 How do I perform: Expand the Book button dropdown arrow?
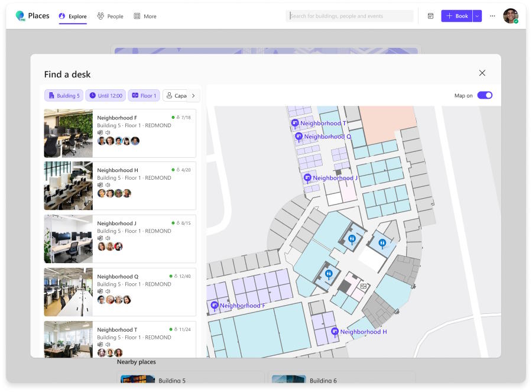coord(478,16)
